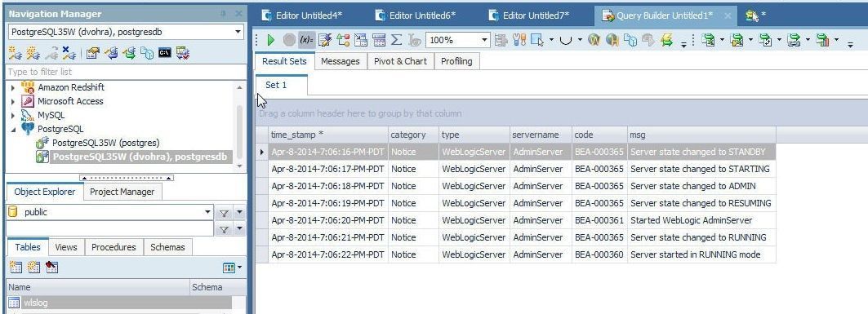Switch to Editor Untitled6* tab
The image size is (868, 314).
pyautogui.click(x=416, y=15)
